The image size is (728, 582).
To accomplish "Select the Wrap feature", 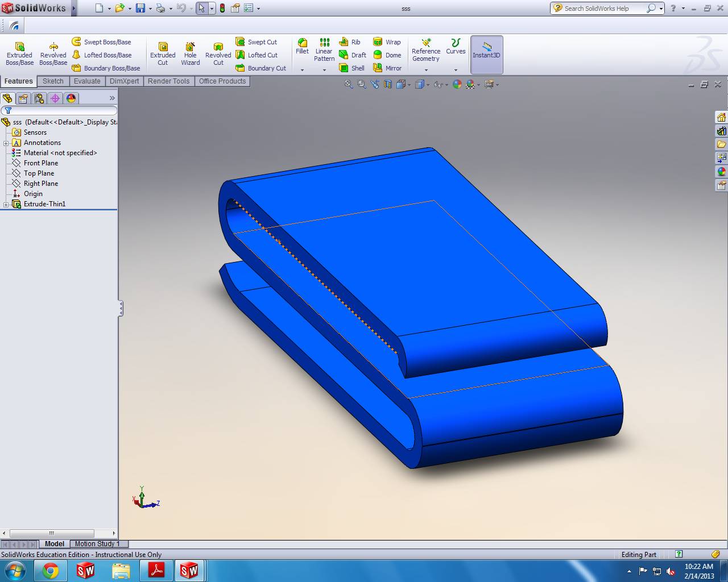I will point(387,42).
